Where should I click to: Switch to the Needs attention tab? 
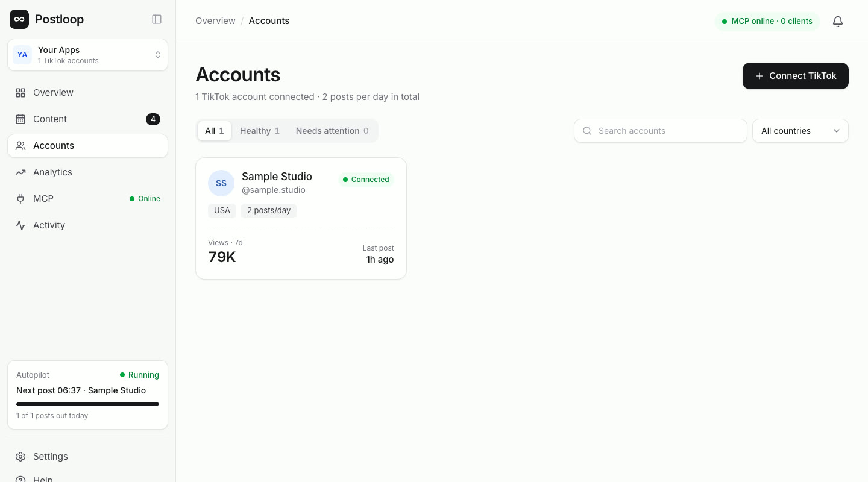[x=332, y=131]
